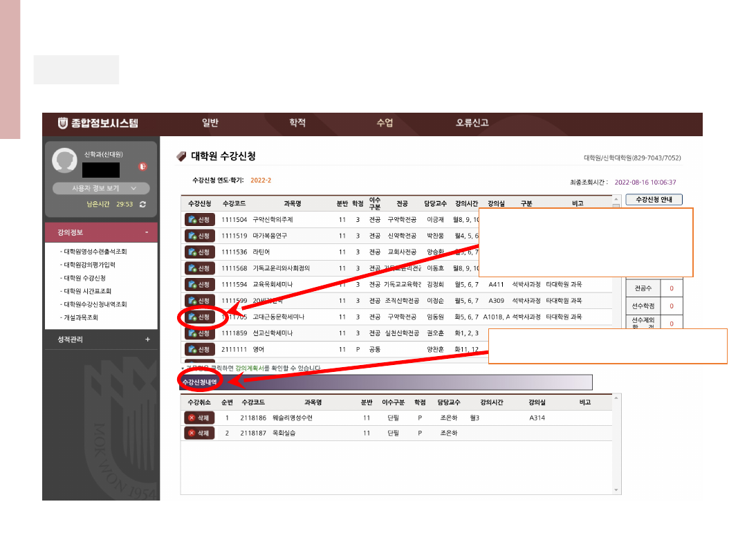
Task: Click the 담당교수 column header in course list
Action: pyautogui.click(x=436, y=203)
